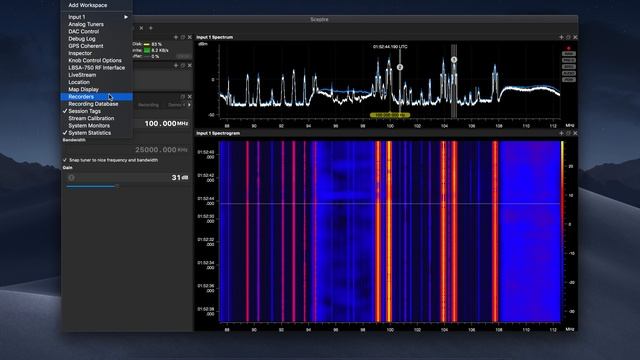640x360 pixels.
Task: Click the red record dot beside spectrum
Action: (568, 48)
